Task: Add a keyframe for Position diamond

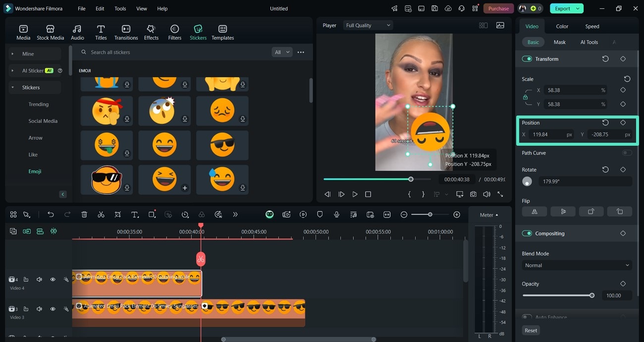Action: tap(623, 122)
